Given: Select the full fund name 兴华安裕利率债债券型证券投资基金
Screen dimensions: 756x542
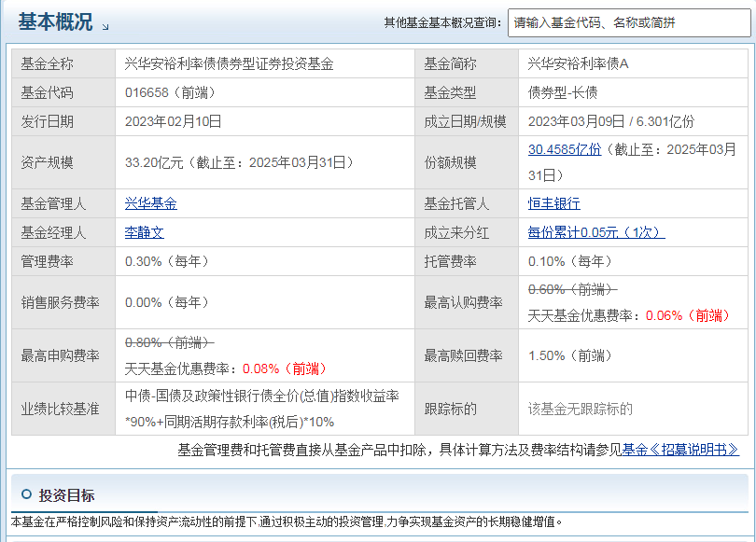Looking at the screenshot, I should (229, 63).
